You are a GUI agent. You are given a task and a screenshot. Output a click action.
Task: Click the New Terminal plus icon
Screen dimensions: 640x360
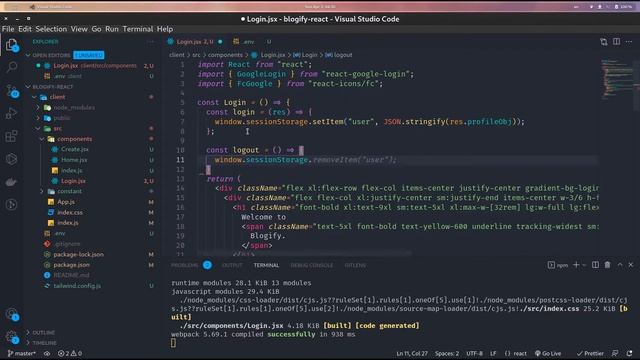coord(576,265)
